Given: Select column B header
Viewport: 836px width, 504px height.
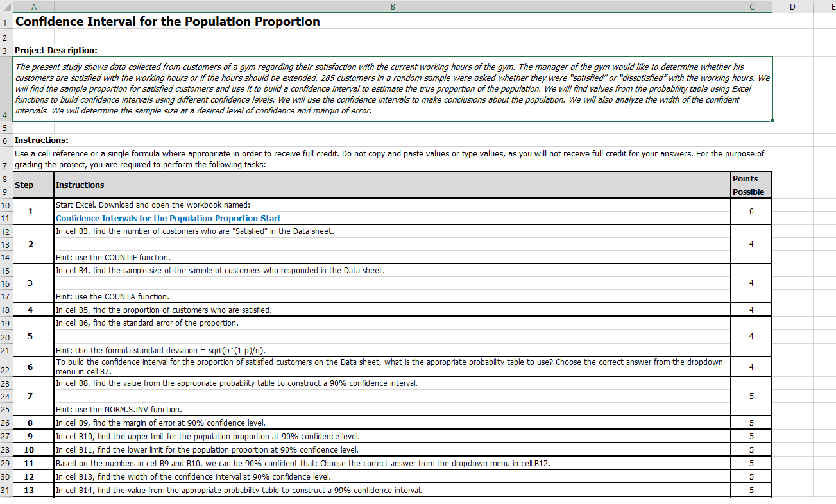Looking at the screenshot, I should (393, 6).
